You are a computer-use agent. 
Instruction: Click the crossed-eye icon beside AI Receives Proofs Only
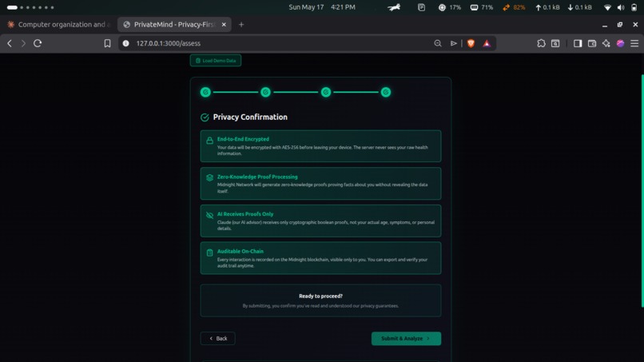(209, 215)
